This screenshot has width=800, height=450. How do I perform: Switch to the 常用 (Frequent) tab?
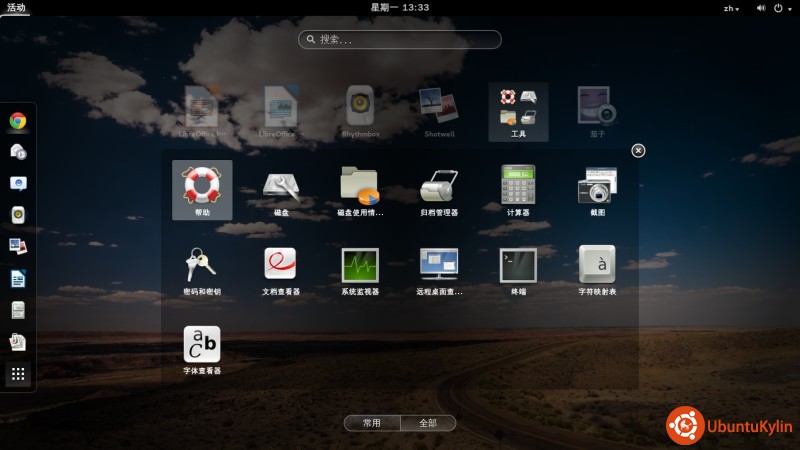pos(372,423)
